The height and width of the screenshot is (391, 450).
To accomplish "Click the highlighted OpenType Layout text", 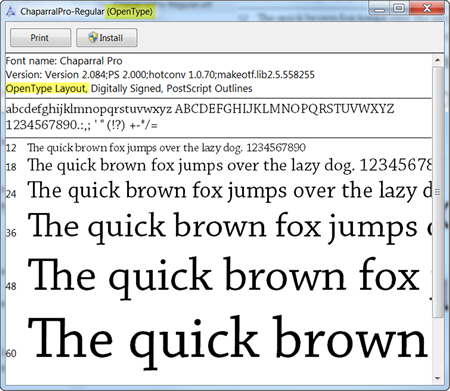I will point(47,89).
